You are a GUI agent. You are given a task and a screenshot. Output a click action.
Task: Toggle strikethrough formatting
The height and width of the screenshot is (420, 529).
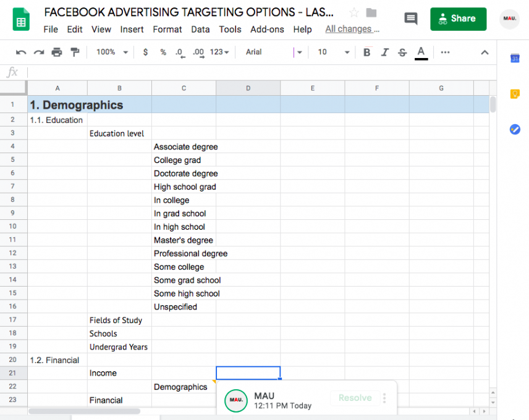coord(402,52)
